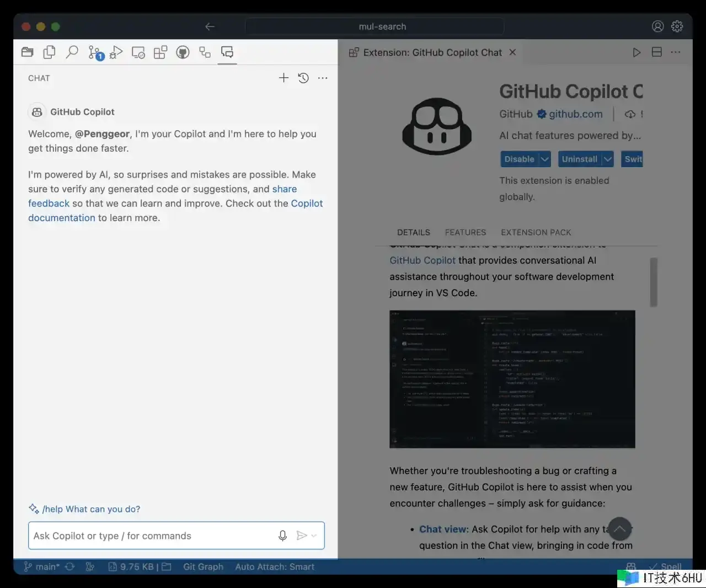This screenshot has height=588, width=706.
Task: Open the Chat panel more actions menu
Action: point(323,78)
